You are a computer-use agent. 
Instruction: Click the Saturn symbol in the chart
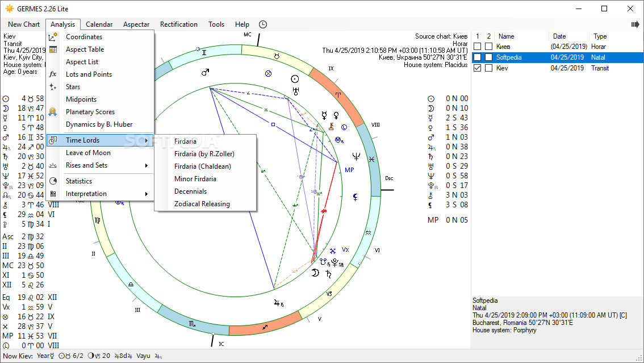329,274
